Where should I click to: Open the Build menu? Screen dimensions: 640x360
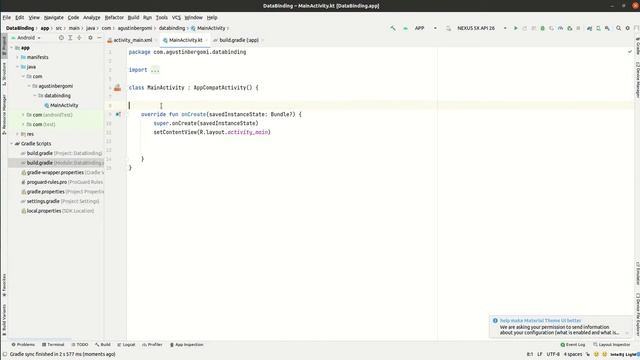[133, 18]
